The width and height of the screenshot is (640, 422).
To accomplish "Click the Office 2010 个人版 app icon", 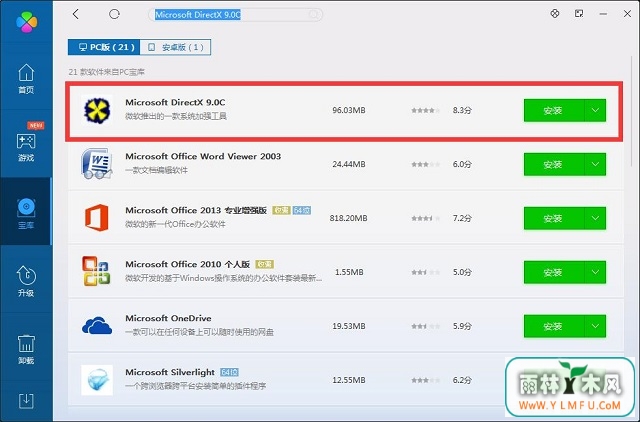I will click(96, 271).
